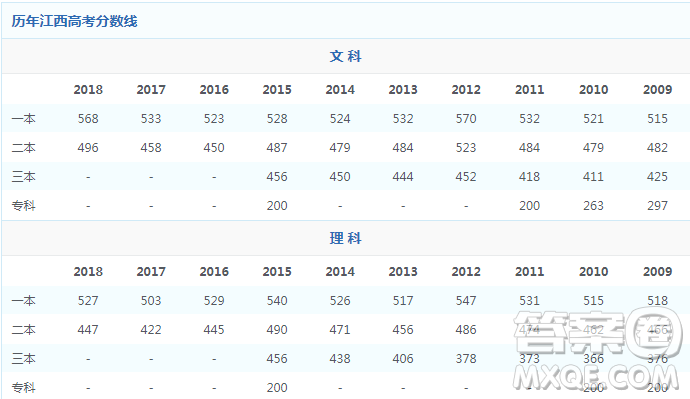Click 文科 一本 2017 score 533
The height and width of the screenshot is (399, 690).
[x=151, y=118]
